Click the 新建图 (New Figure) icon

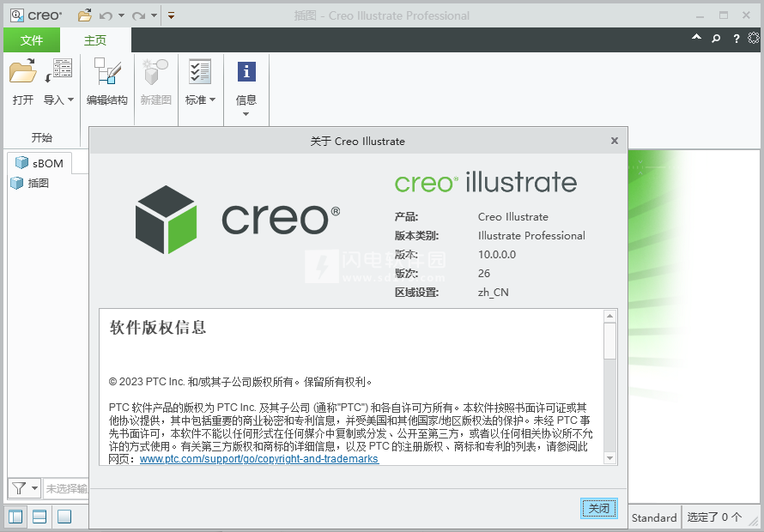point(155,71)
